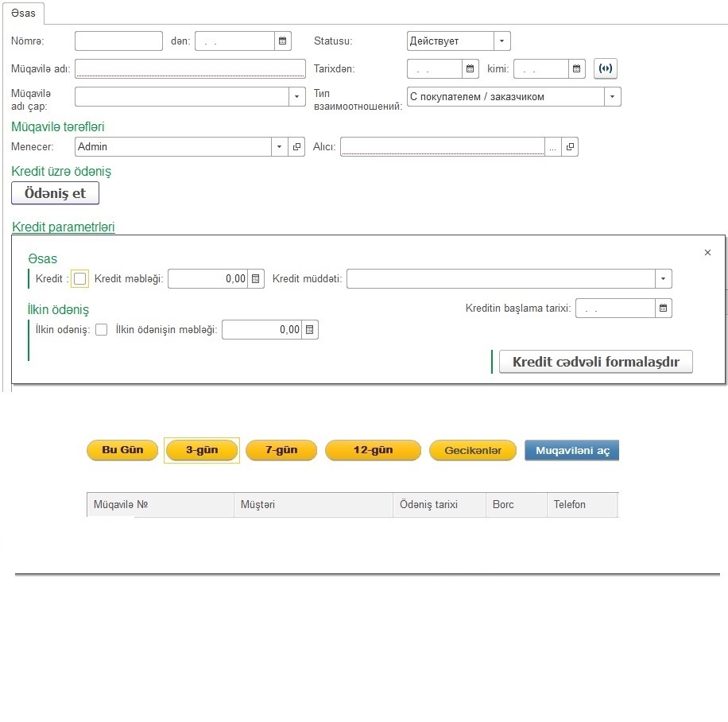
Task: Switch to the Əsas tab
Action: (23, 14)
